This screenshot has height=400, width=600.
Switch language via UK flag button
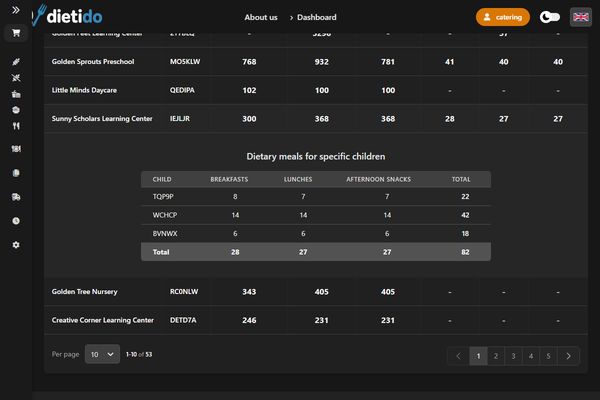(580, 17)
